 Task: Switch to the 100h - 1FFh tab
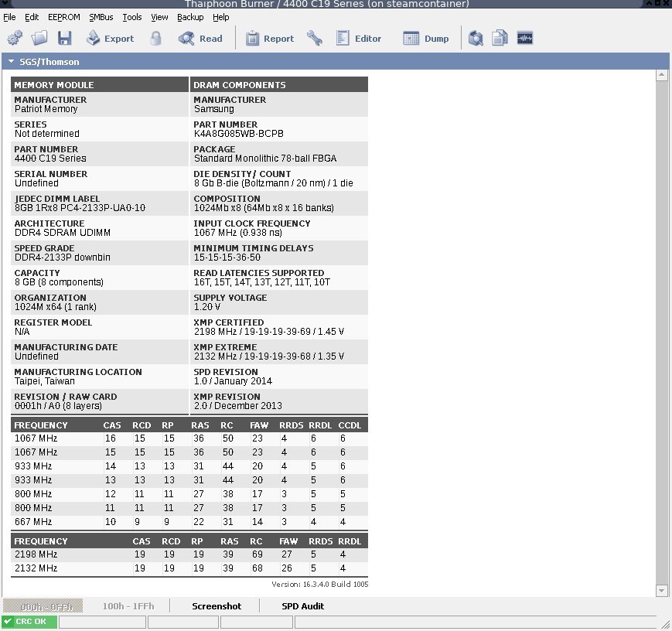click(x=128, y=606)
